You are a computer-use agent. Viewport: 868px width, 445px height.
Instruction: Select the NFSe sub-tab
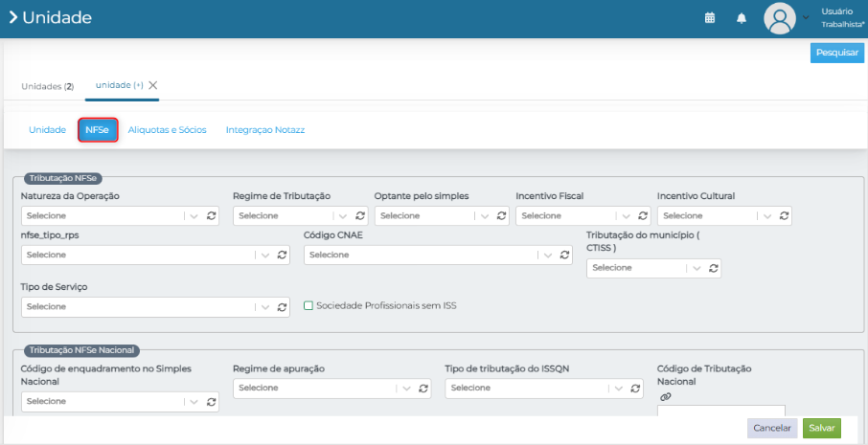[x=98, y=130]
